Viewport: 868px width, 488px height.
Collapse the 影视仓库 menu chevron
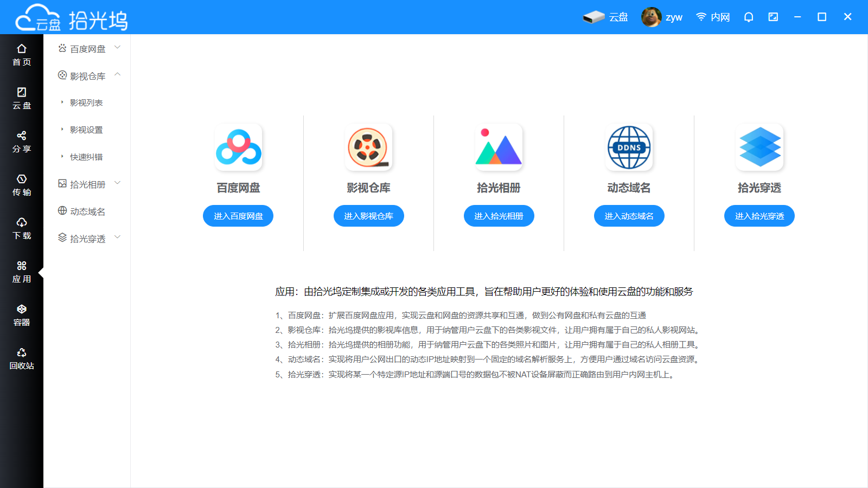pos(118,75)
